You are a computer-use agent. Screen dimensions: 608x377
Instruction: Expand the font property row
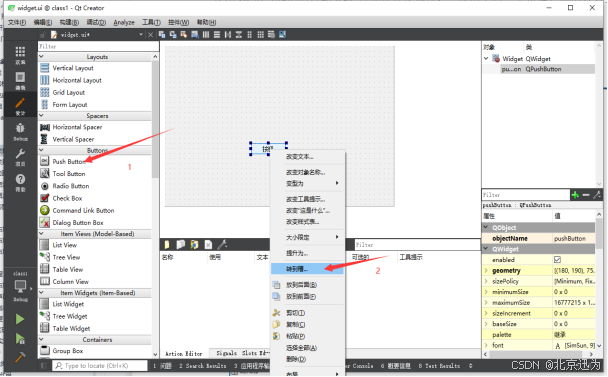486,345
